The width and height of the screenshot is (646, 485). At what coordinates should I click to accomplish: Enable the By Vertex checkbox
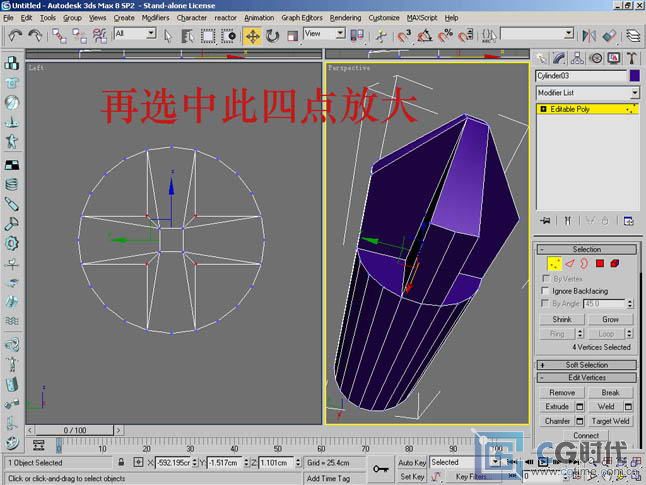[x=545, y=278]
